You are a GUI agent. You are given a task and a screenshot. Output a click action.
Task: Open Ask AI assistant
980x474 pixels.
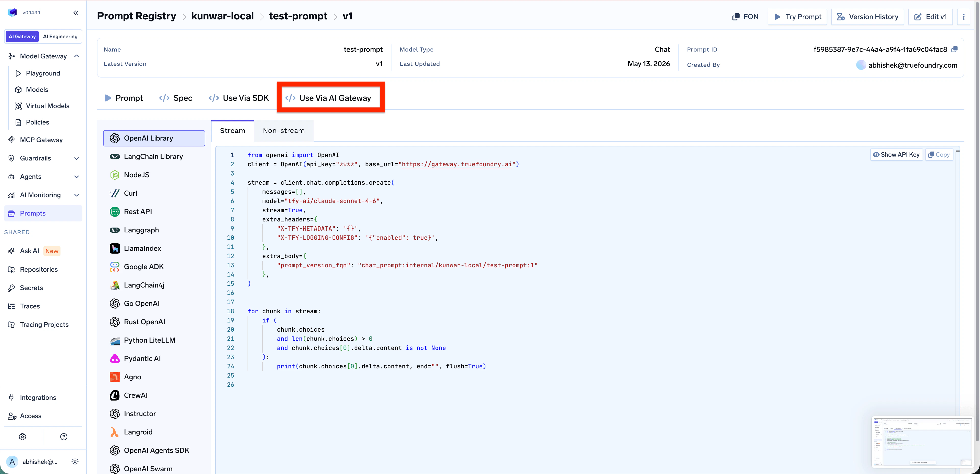click(x=29, y=251)
